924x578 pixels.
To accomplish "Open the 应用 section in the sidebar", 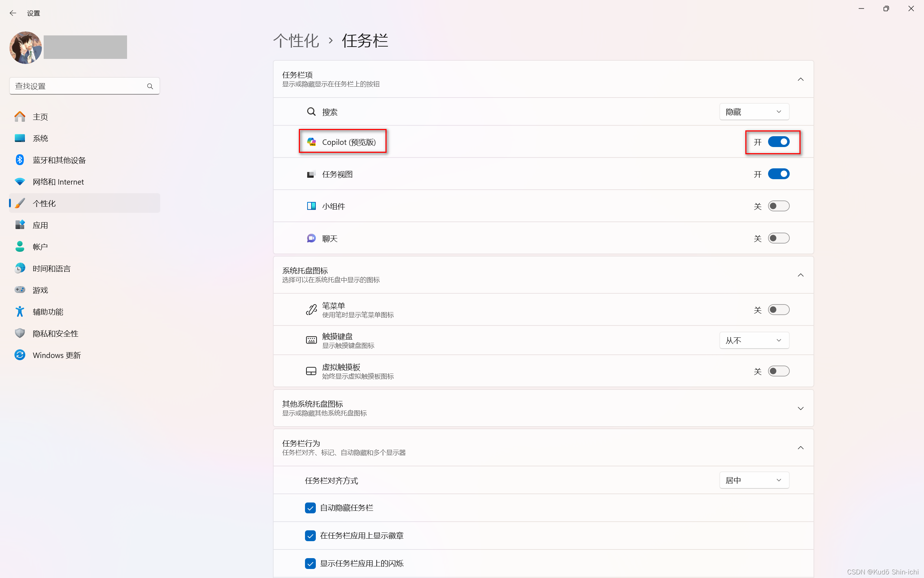I will (84, 225).
